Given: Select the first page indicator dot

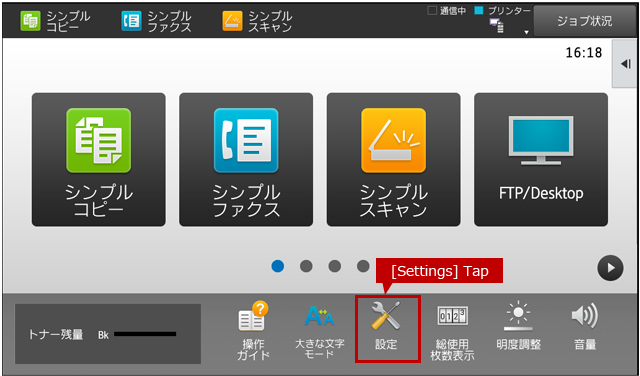Looking at the screenshot, I should (x=278, y=266).
